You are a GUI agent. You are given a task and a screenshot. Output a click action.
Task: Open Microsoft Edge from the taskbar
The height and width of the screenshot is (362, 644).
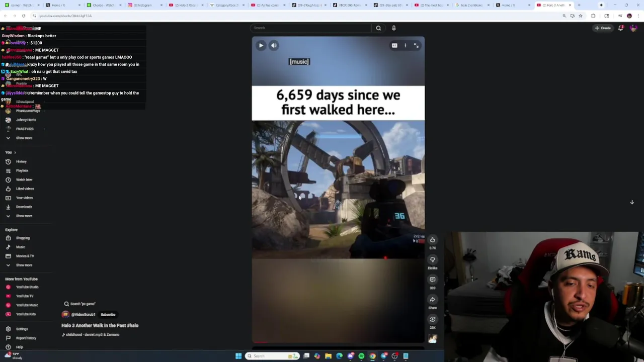pos(339,356)
